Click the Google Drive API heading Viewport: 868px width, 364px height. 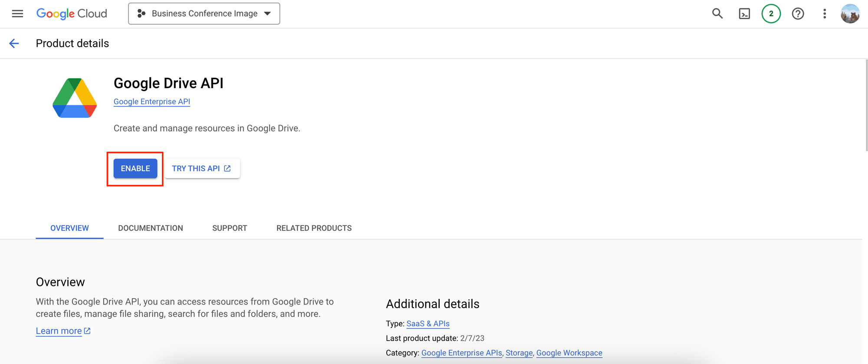coord(168,83)
